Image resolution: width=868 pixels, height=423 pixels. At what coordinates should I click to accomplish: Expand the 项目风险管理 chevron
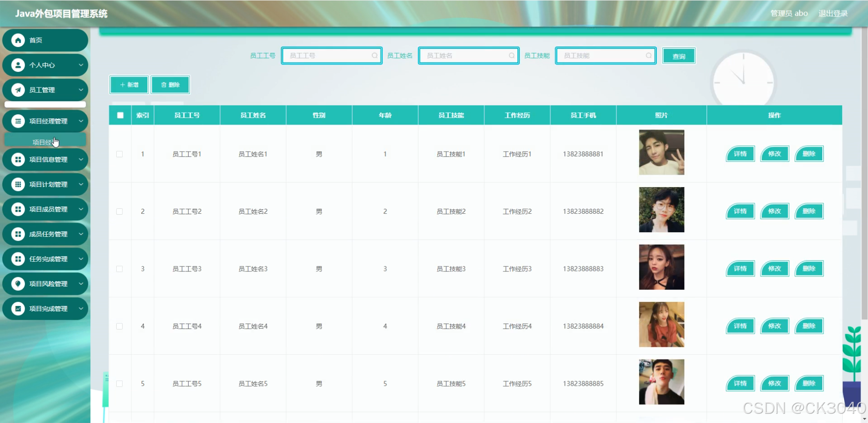[x=81, y=284]
